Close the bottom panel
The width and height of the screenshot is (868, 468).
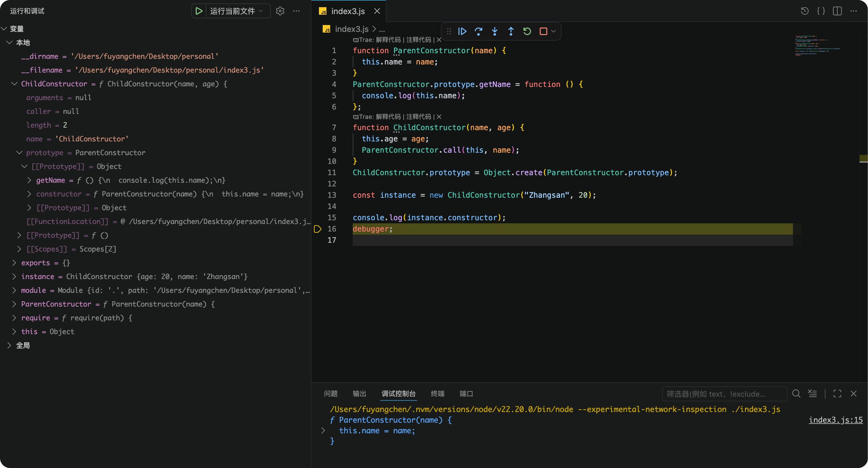[x=854, y=394]
